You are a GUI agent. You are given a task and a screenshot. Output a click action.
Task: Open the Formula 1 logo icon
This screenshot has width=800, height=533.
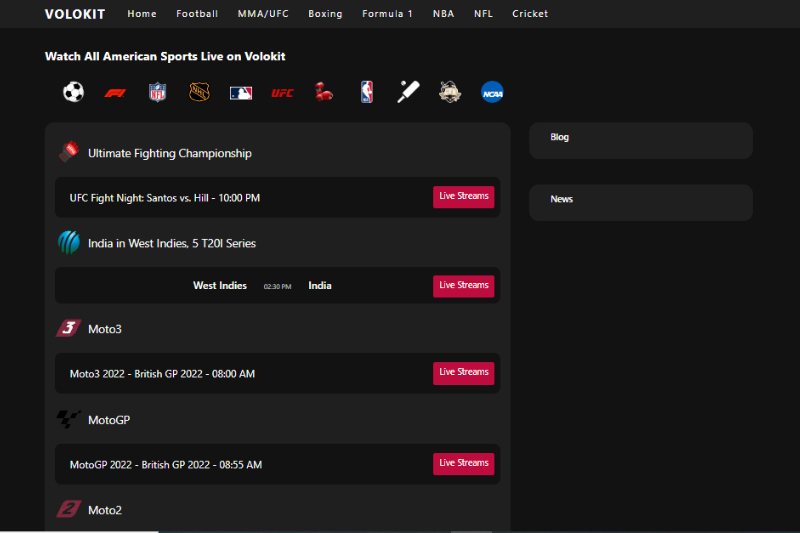[115, 93]
